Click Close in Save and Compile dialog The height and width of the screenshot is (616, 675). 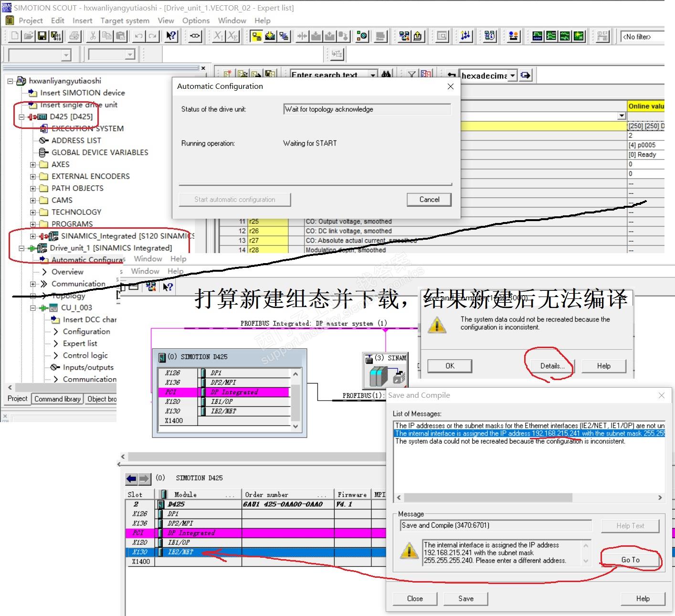(415, 599)
